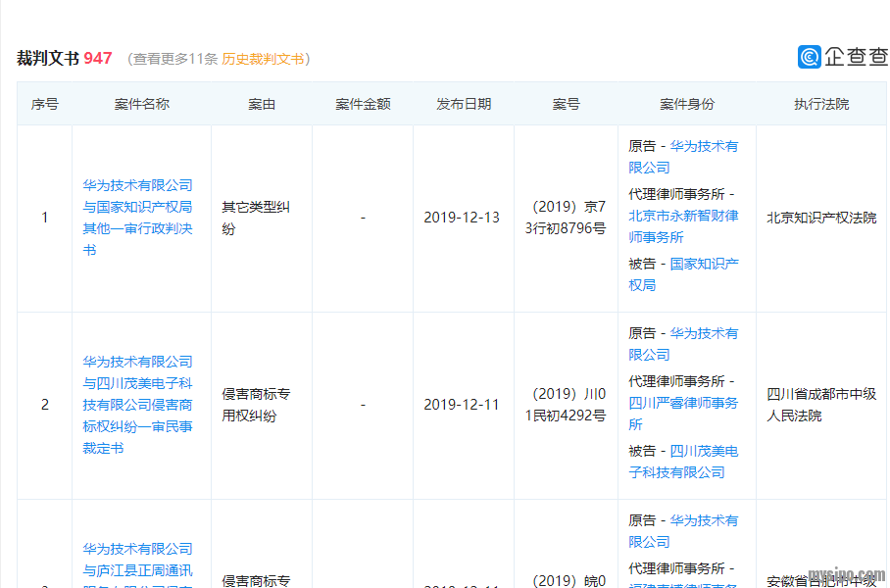Screen dimensions: 890x588
Task: Open the 四川茂美电子科技 trademark dispute ruling
Action: point(137,405)
